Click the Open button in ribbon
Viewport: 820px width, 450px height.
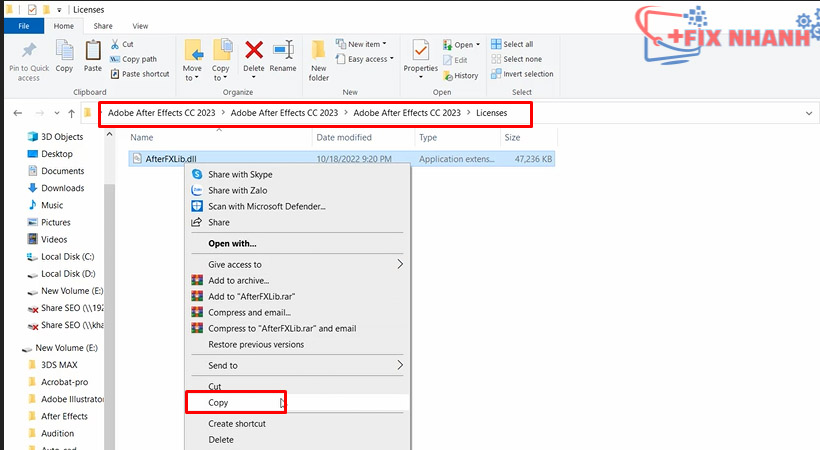coord(461,45)
